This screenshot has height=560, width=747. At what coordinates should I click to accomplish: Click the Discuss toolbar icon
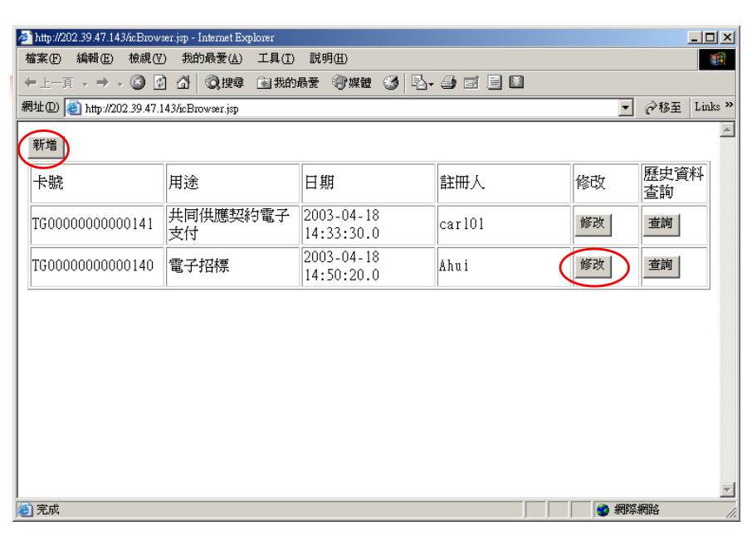click(x=495, y=83)
